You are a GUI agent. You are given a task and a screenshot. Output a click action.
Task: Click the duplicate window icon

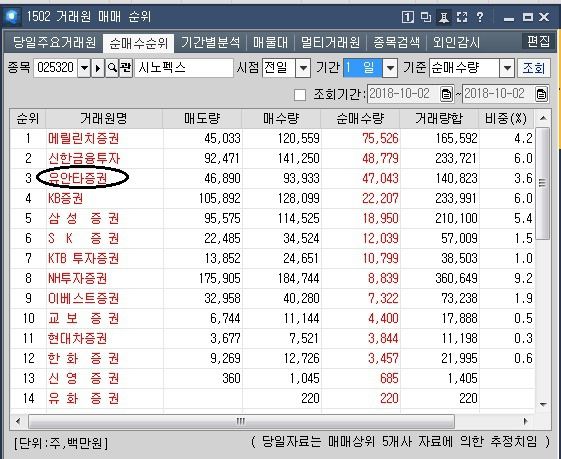tap(425, 17)
